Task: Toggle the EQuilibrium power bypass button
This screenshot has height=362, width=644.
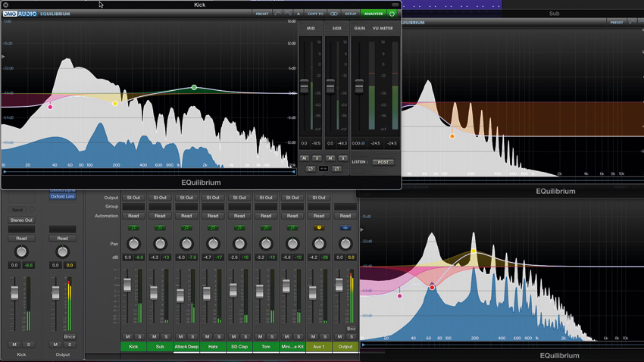Action: tap(392, 14)
